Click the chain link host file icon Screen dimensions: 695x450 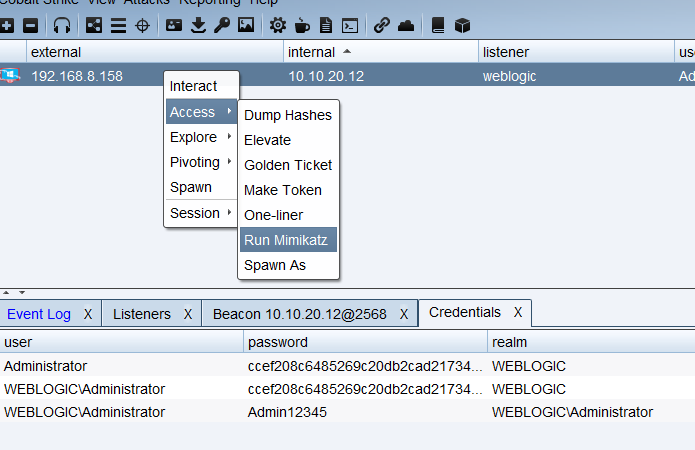(382, 25)
